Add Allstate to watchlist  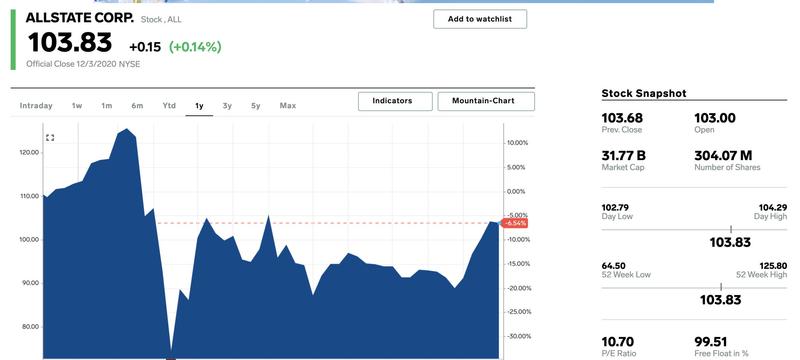(x=480, y=19)
